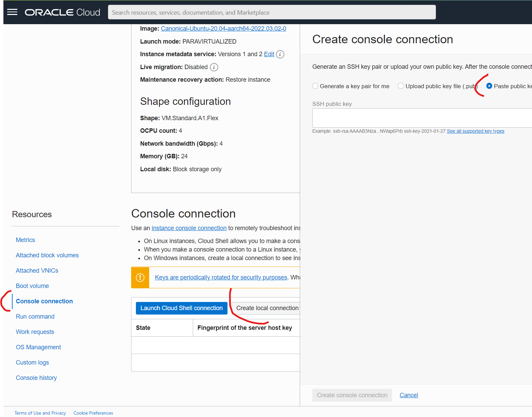Open Custom logs resource
Viewport: 532px width, 417px height.
click(32, 363)
